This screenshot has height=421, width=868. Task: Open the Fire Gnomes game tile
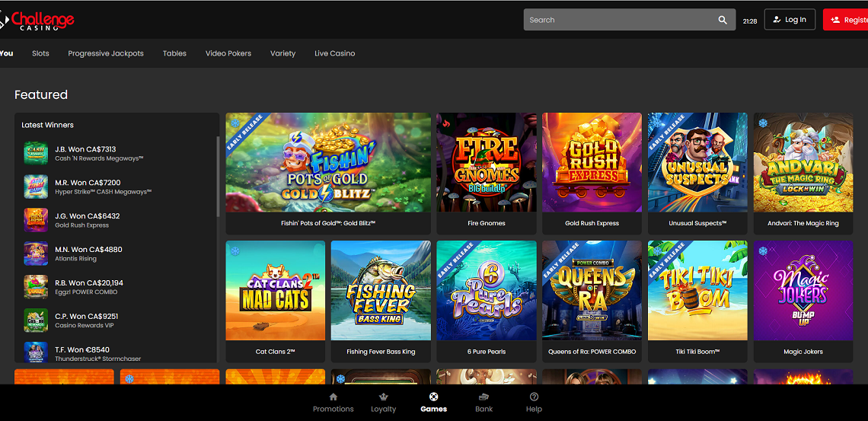[x=487, y=174]
